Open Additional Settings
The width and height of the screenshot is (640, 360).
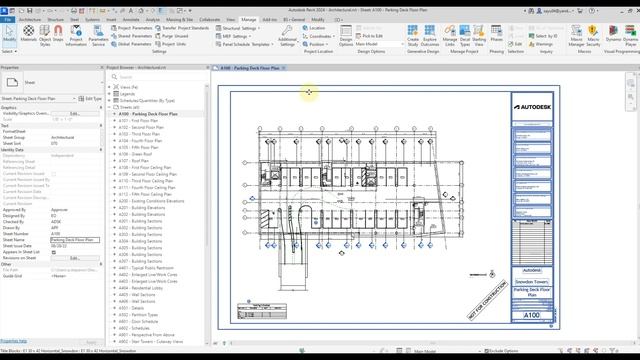287,35
